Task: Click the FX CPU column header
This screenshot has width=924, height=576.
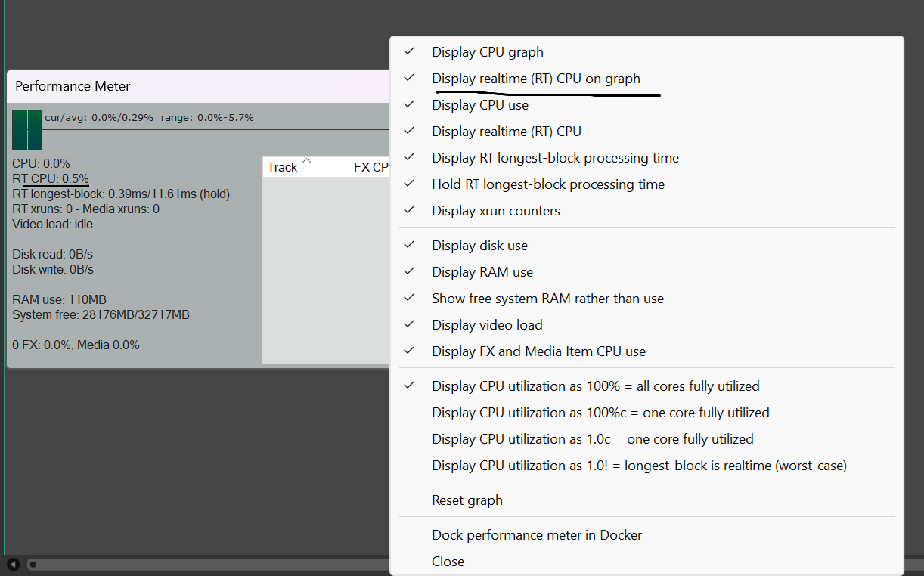Action: [371, 167]
